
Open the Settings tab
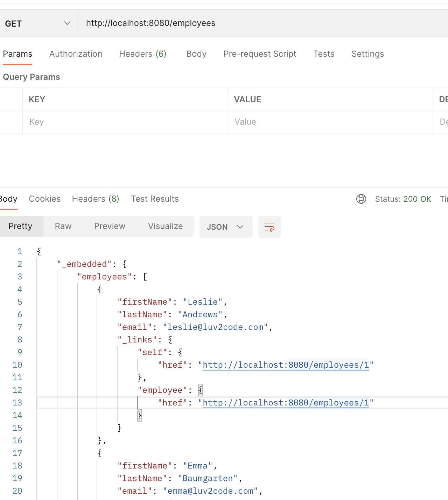(367, 54)
